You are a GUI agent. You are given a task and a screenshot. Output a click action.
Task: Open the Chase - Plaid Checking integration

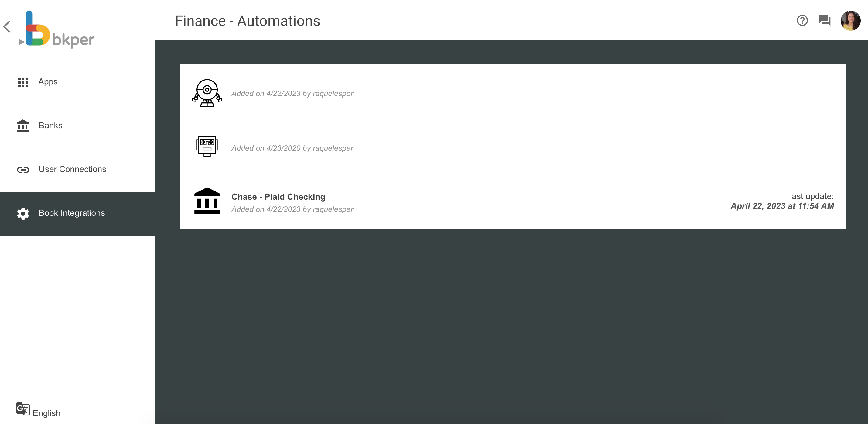(278, 197)
